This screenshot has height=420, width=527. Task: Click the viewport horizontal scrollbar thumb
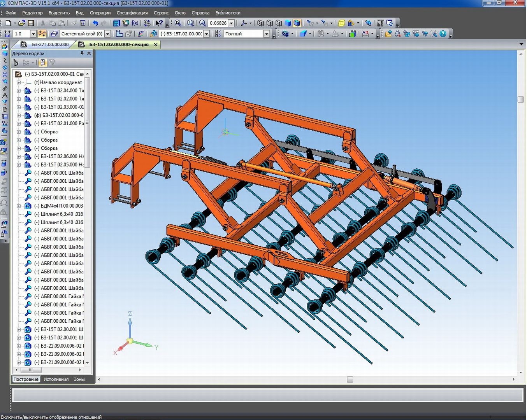point(350,379)
